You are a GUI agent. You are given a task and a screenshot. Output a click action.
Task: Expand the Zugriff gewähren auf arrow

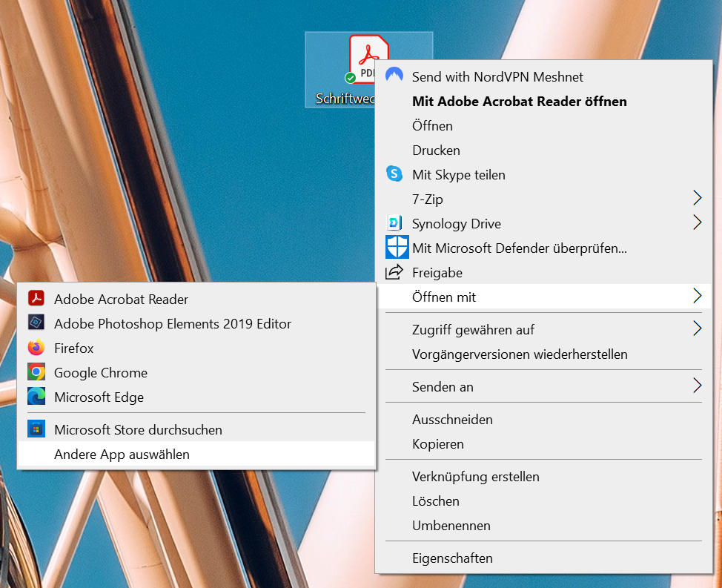click(x=696, y=328)
